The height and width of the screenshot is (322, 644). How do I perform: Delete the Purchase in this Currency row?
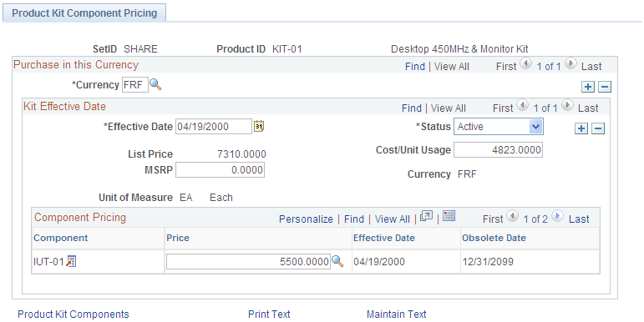[605, 87]
